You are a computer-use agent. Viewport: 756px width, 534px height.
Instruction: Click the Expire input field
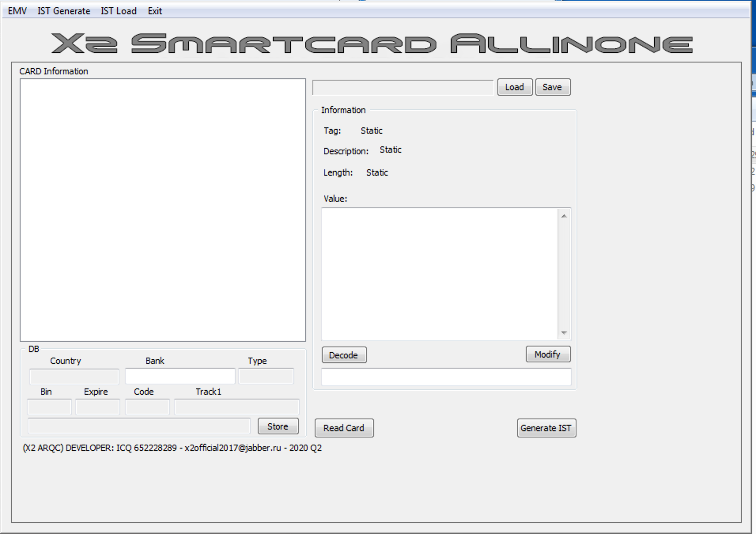(97, 407)
